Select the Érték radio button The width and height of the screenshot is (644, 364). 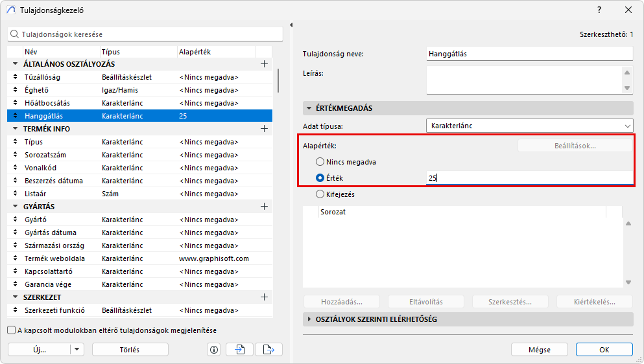(x=320, y=177)
